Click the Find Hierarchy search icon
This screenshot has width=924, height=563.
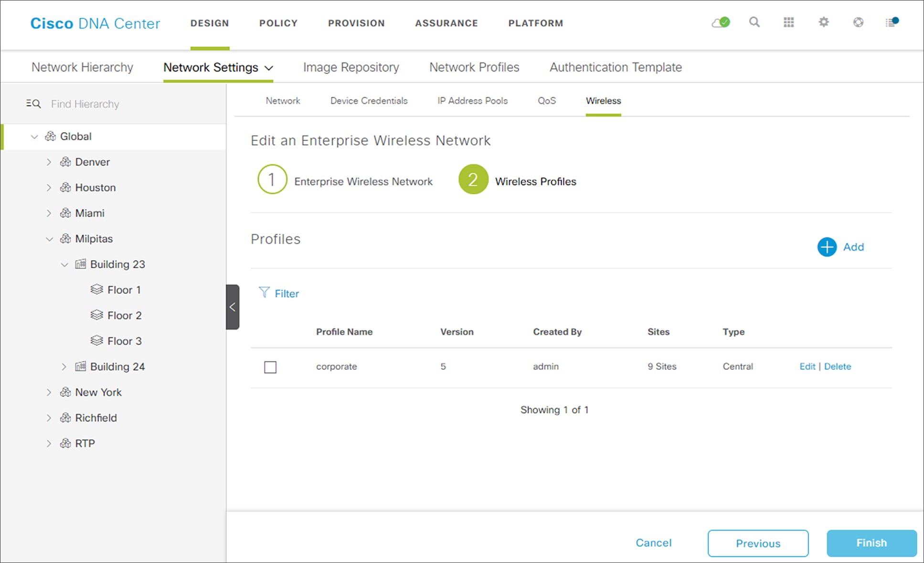coord(33,104)
